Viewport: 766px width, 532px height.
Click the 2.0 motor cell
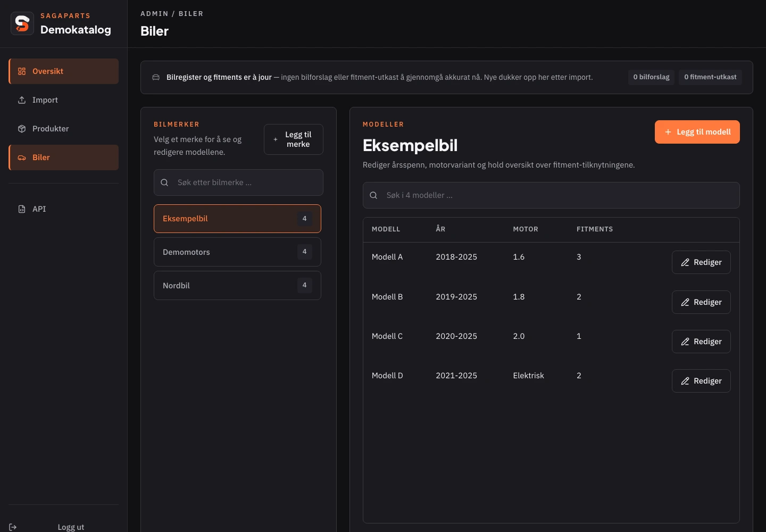(x=519, y=336)
